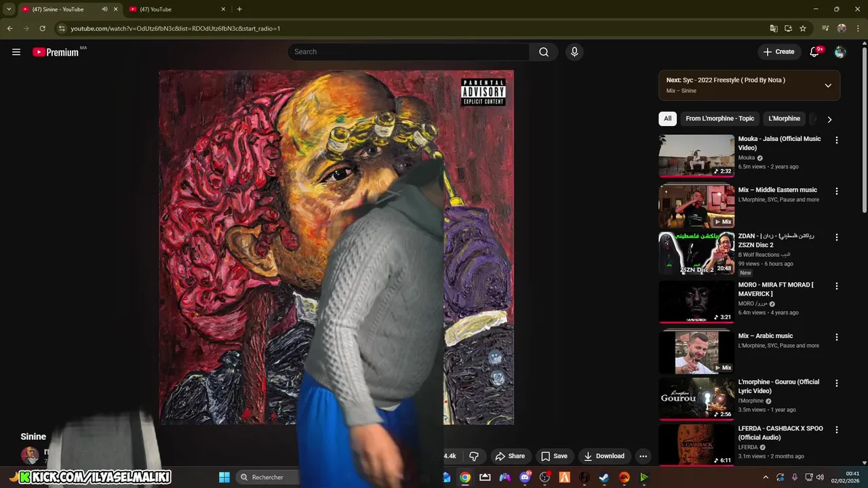Click the address bar URL
Screen dimensions: 868x488
[x=176, y=28]
